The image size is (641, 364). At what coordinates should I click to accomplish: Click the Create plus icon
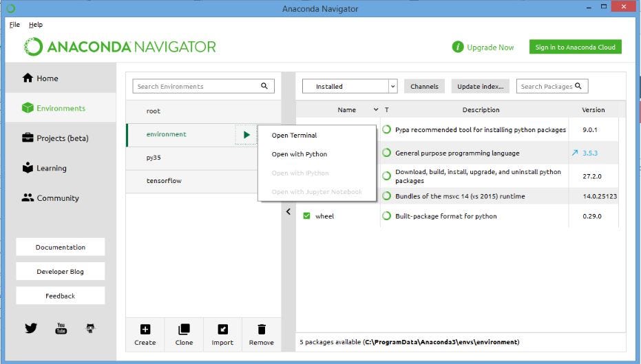point(145,330)
